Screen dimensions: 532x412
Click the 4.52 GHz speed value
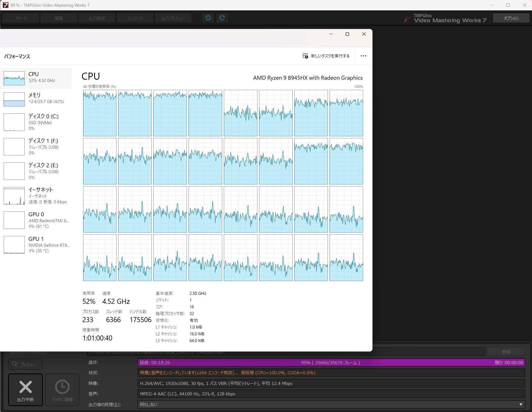(116, 301)
